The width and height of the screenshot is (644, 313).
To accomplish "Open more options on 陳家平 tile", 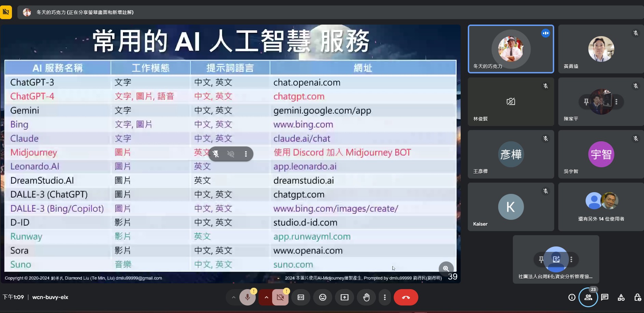I will coord(616,102).
